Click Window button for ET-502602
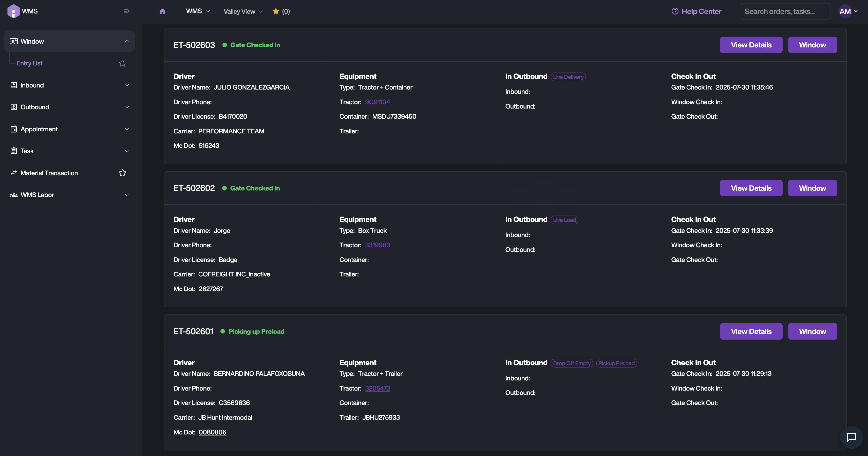Screen dimensions: 868x456 pos(813,188)
